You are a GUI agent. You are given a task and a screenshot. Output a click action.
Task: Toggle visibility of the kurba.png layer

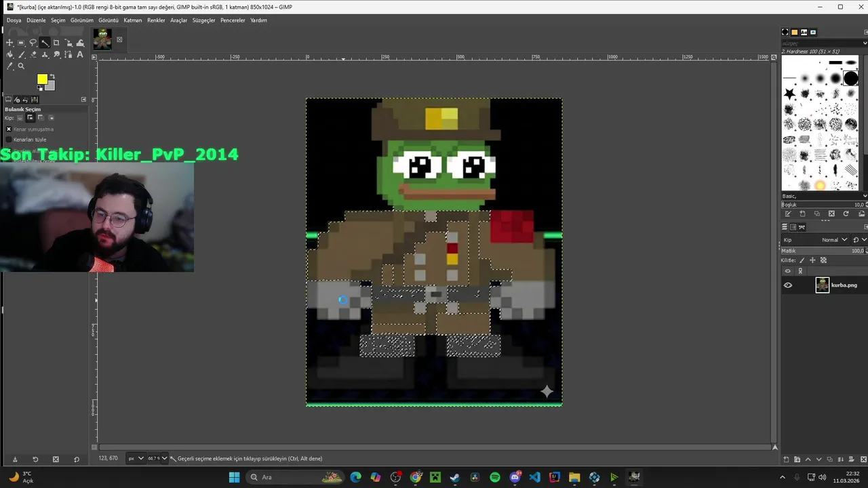788,285
